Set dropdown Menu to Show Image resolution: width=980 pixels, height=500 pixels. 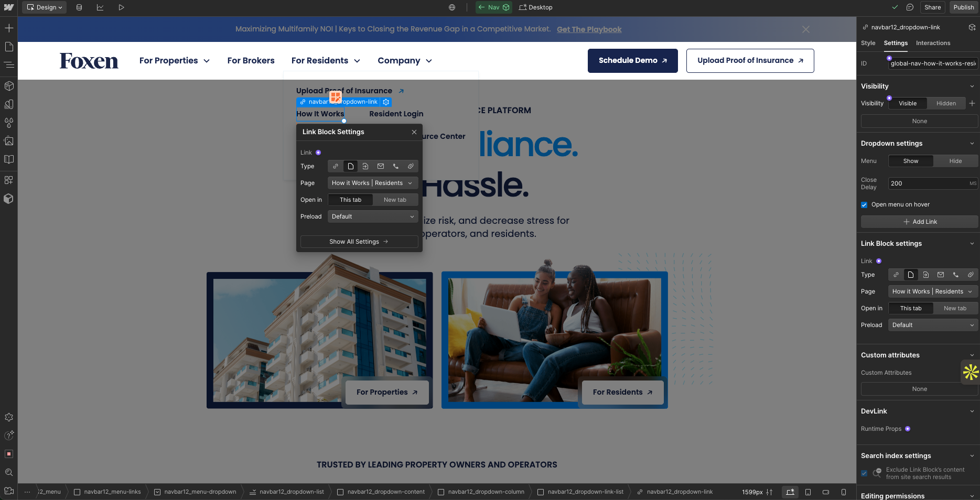click(911, 161)
